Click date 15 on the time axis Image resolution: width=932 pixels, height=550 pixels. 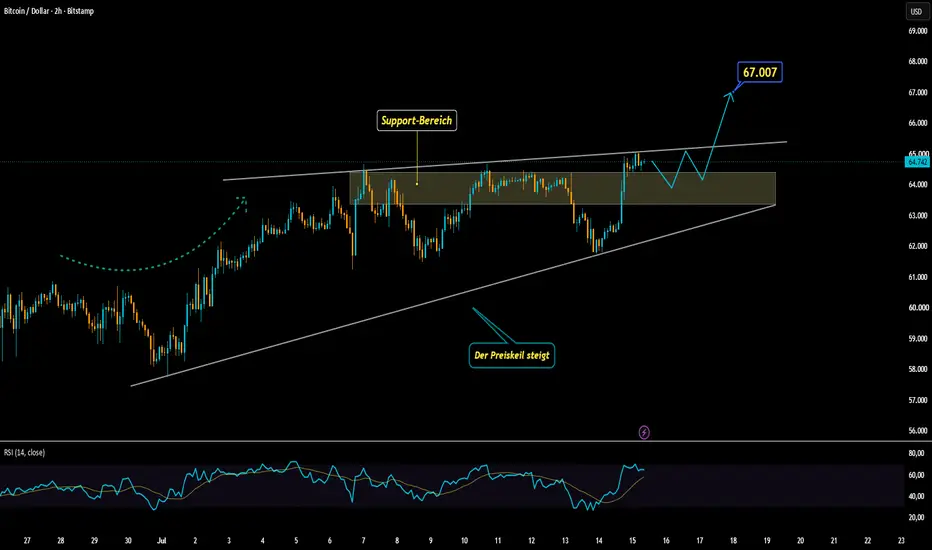632,540
